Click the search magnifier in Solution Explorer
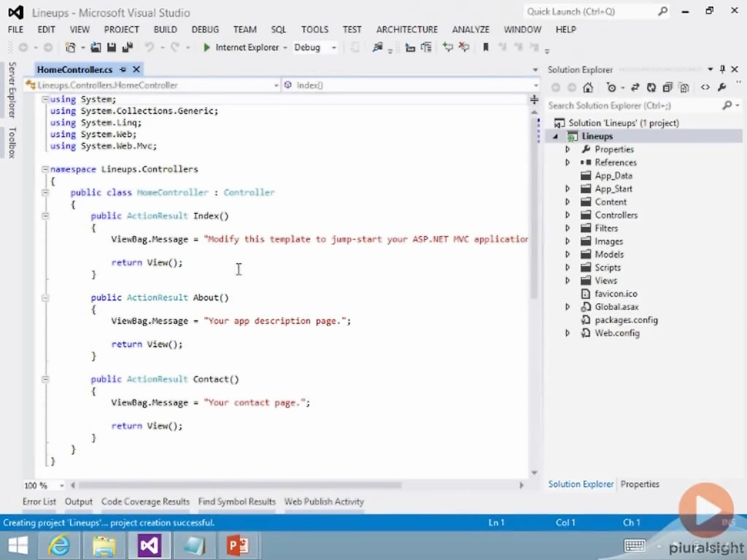The image size is (747, 560). coord(727,105)
